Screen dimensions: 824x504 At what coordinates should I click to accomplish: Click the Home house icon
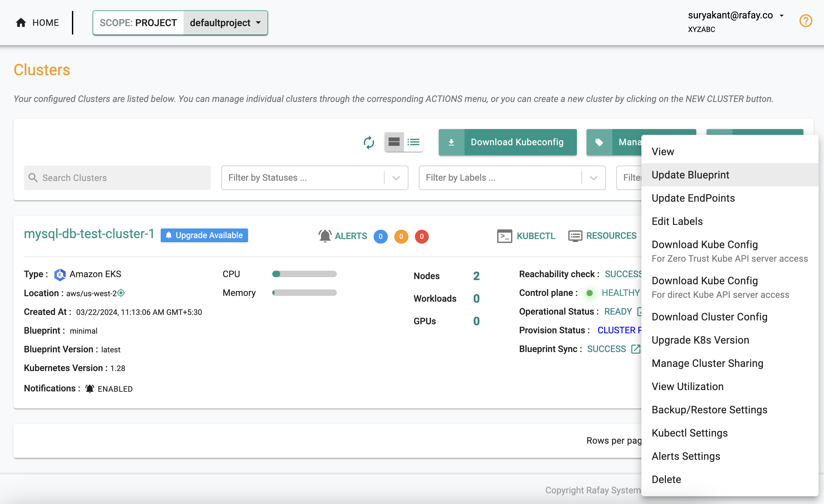click(x=21, y=23)
